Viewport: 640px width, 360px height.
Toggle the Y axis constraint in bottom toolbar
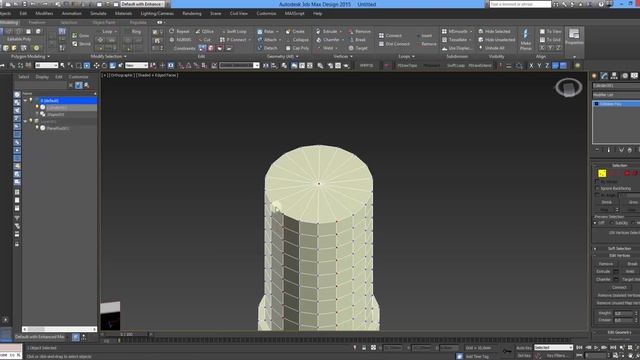539,65
